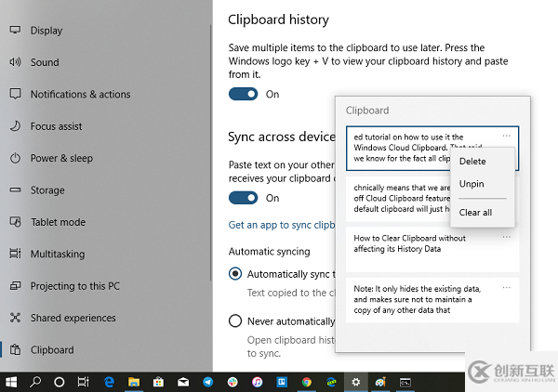Open more options for 'Note: It only hides' clip
This screenshot has width=558, height=392.
(507, 288)
